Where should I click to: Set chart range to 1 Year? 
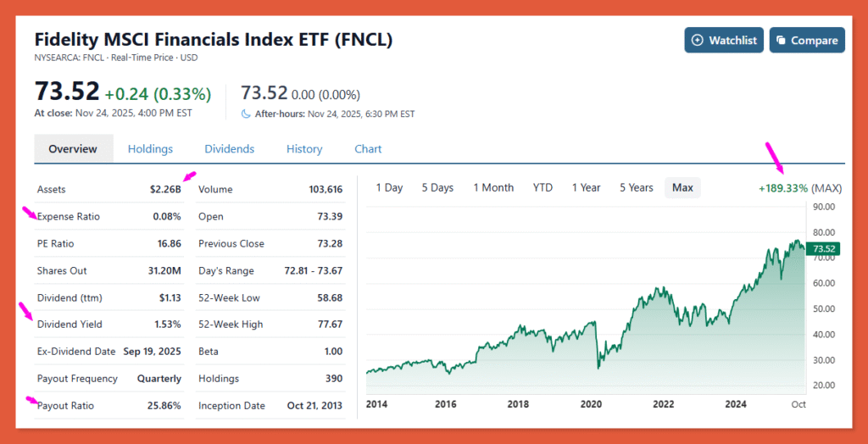(586, 187)
